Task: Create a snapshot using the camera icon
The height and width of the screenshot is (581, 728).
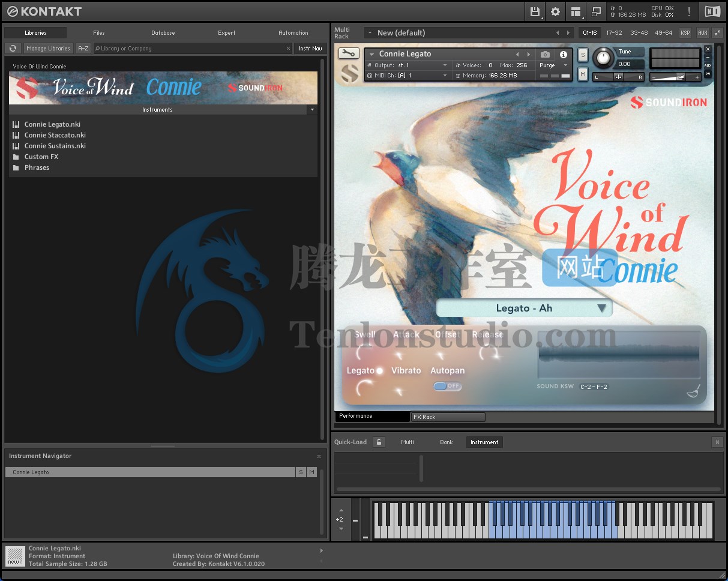Action: [544, 55]
